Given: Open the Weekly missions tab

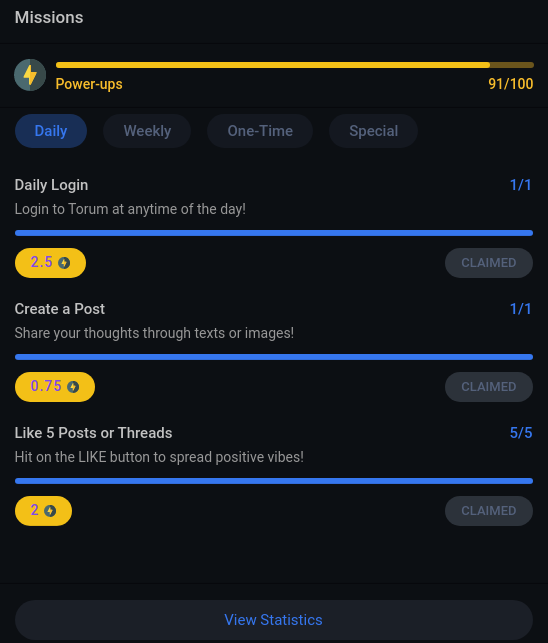Looking at the screenshot, I should coord(147,131).
